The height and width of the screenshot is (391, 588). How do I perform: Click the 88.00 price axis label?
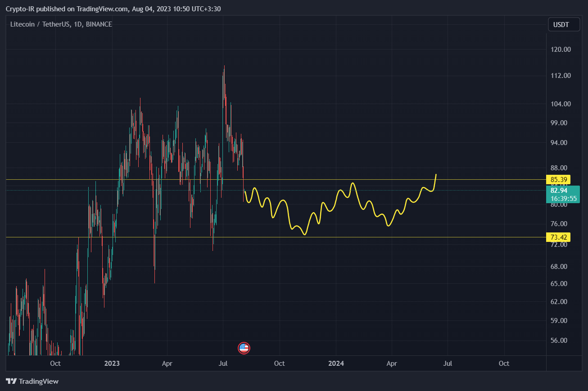coord(559,168)
